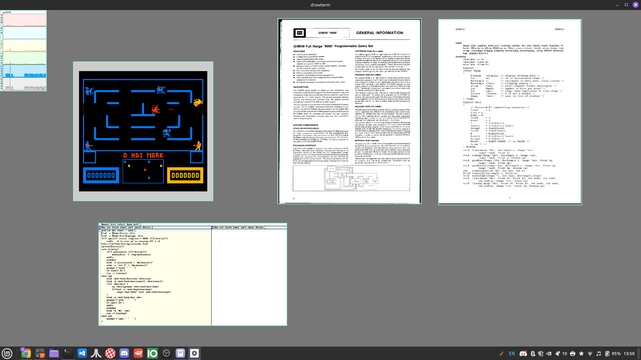Open the calculator-style app icon in taskbar
Screen dimensions: 641x360
40,353
